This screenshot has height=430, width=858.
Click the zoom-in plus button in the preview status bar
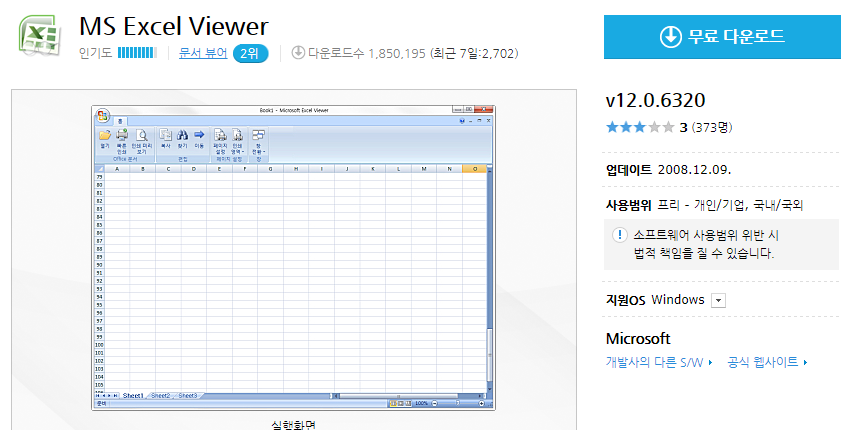[482, 403]
